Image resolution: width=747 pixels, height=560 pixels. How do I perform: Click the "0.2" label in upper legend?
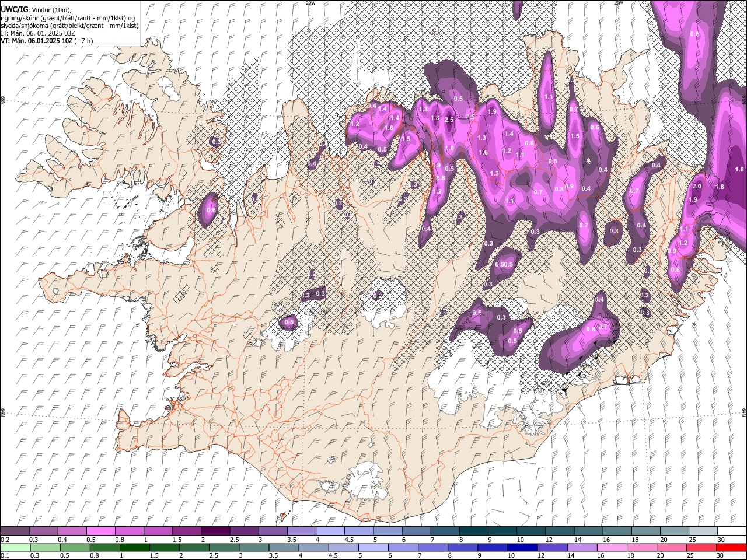tap(5, 540)
